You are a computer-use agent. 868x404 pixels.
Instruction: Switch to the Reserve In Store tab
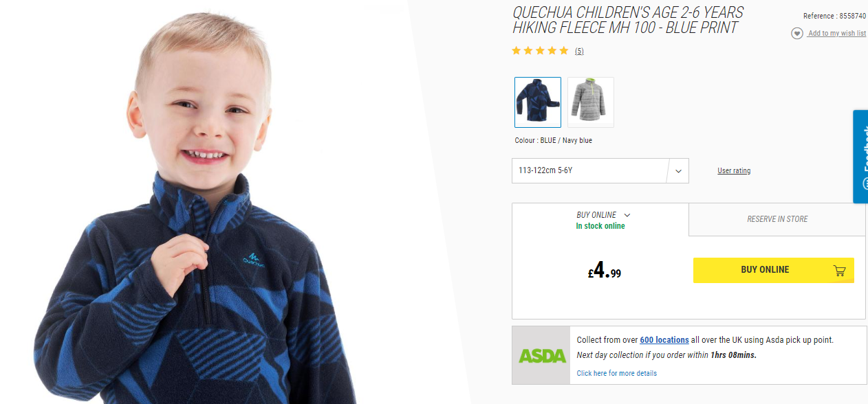point(777,219)
